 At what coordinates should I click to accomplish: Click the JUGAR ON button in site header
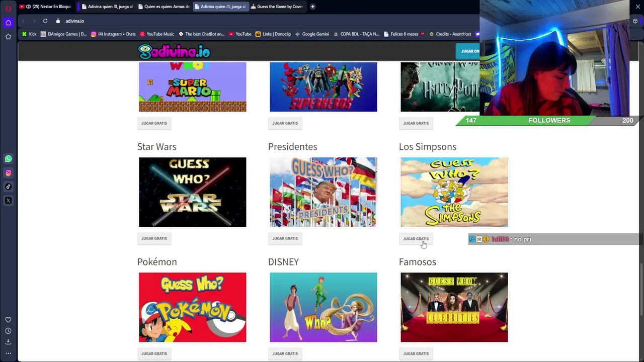click(468, 51)
